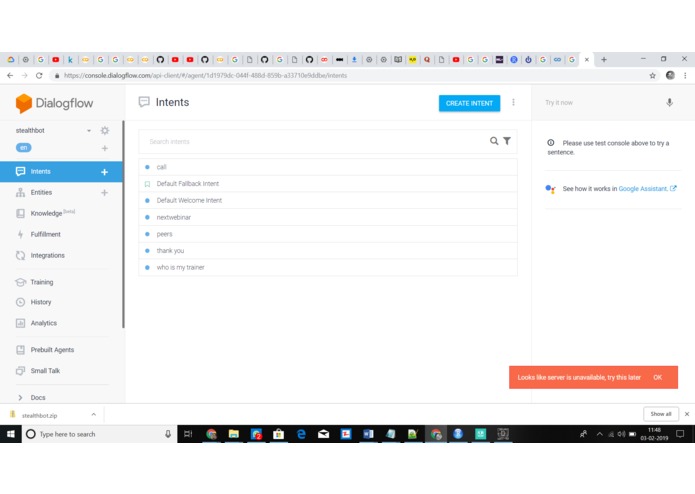This screenshot has width=695, height=494.
Task: Open Prebuilt Agents section
Action: [52, 350]
